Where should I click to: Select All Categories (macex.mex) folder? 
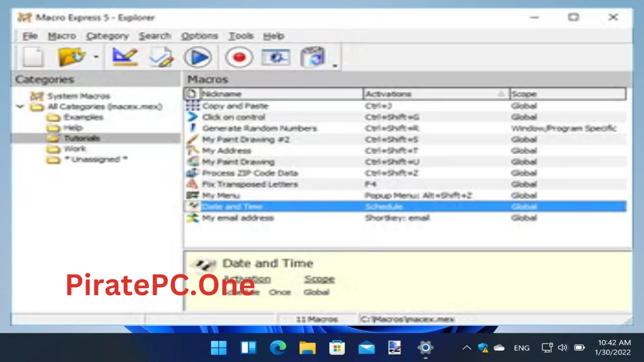105,107
